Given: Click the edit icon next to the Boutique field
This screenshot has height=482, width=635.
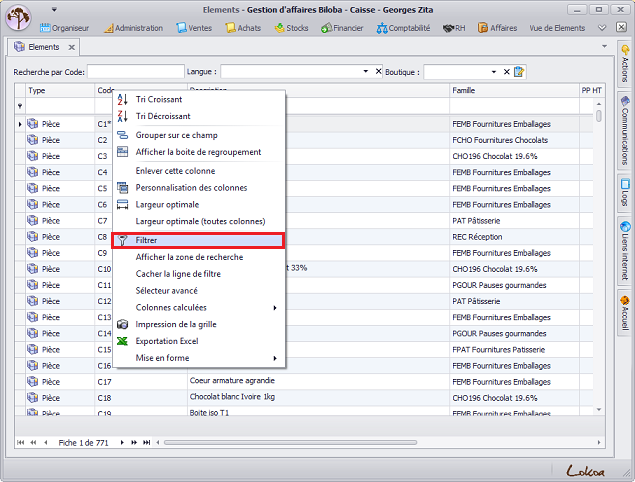Looking at the screenshot, I should pyautogui.click(x=520, y=72).
